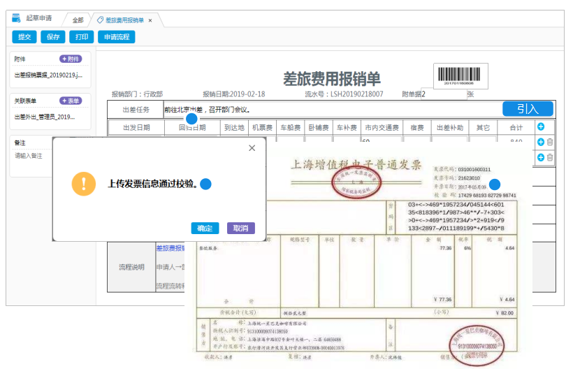Click the 其它 column header
573x392 pixels.
pos(483,127)
